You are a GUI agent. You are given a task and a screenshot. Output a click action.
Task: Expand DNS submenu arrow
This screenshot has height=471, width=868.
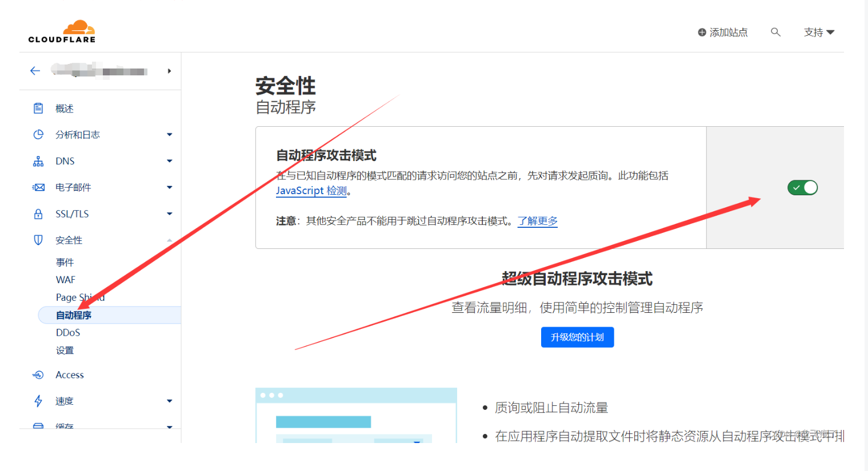169,161
